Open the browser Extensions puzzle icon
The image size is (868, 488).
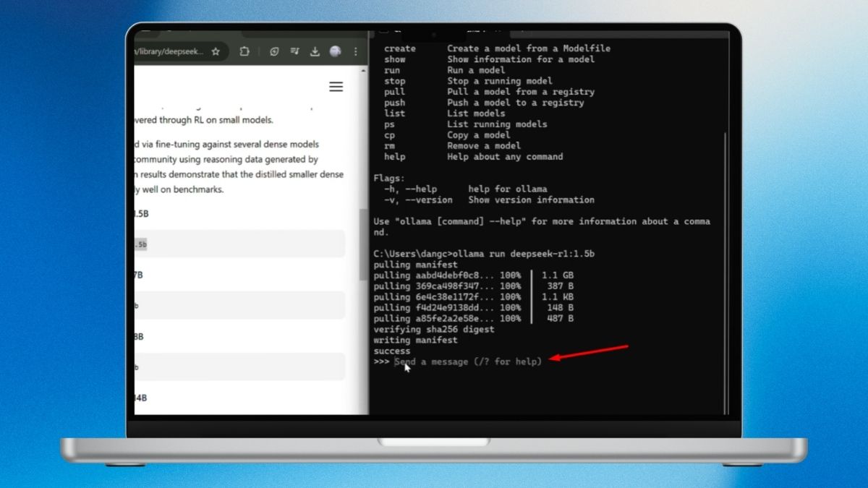(x=244, y=52)
